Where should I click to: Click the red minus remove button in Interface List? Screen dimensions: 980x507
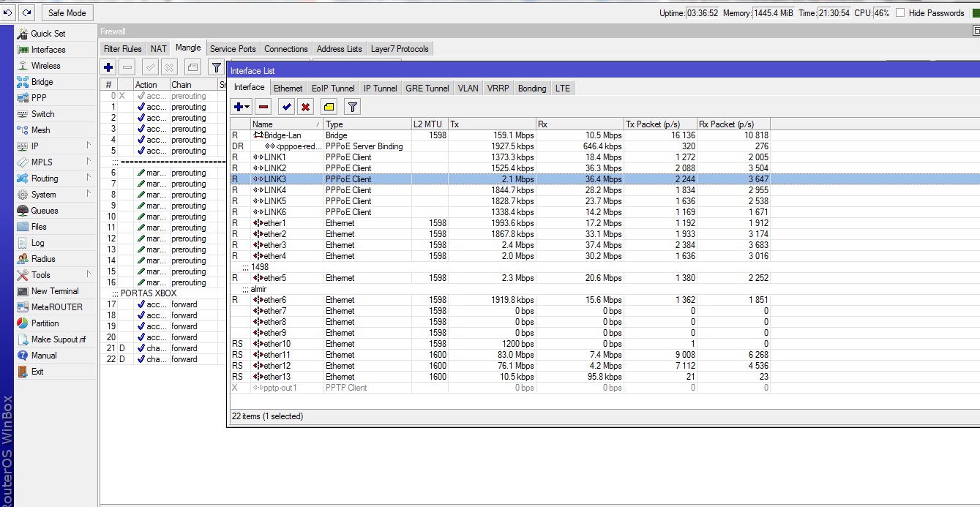pos(263,107)
